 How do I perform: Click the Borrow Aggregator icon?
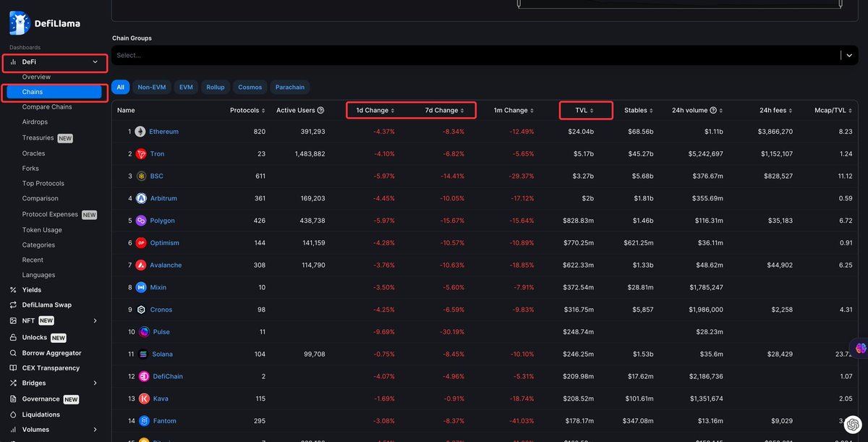pyautogui.click(x=13, y=353)
